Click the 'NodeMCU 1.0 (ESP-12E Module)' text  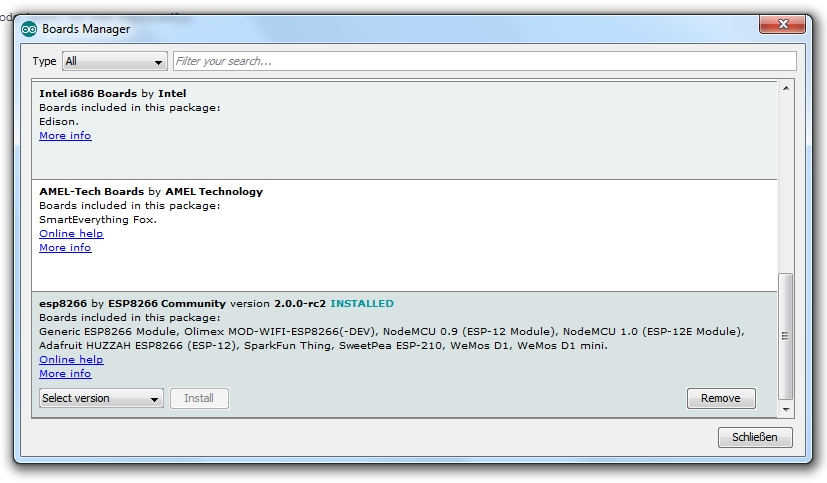tap(653, 332)
